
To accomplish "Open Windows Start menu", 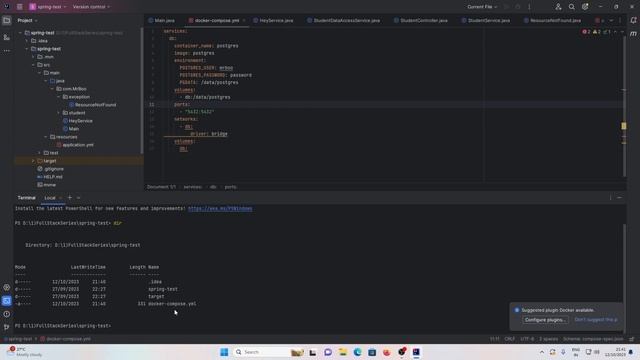I will tap(224, 352).
